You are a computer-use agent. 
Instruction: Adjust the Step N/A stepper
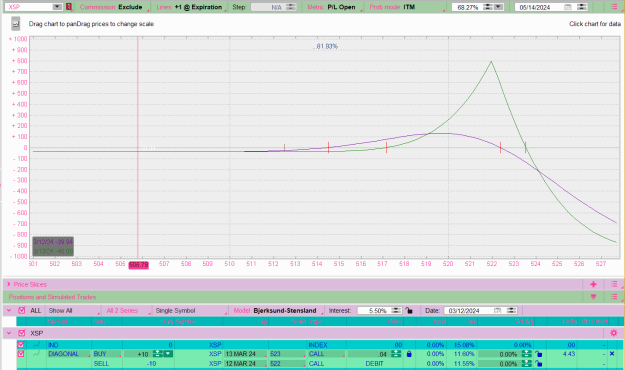point(291,7)
